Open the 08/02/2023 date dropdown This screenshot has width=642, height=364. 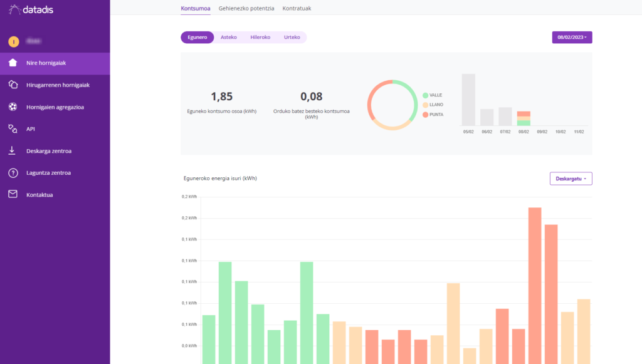point(572,38)
